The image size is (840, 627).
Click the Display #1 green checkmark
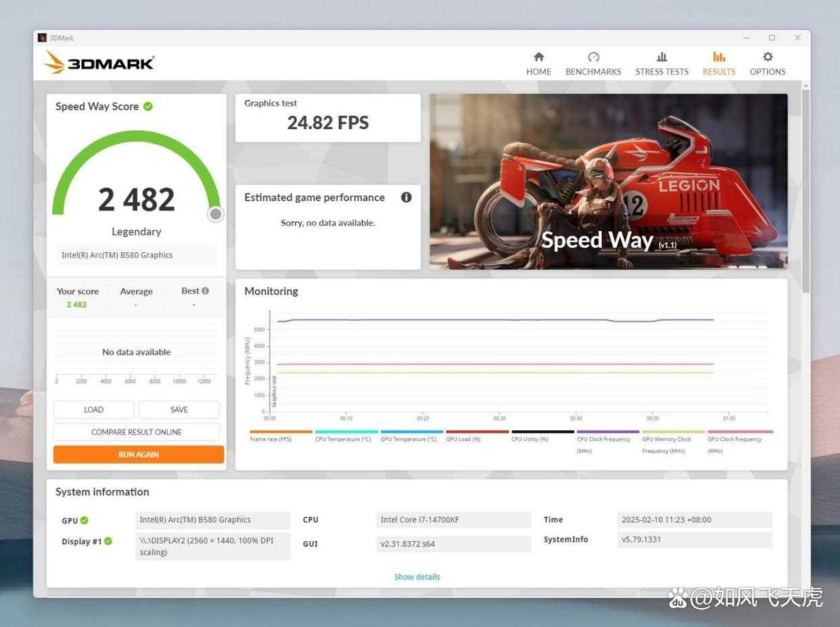click(108, 541)
